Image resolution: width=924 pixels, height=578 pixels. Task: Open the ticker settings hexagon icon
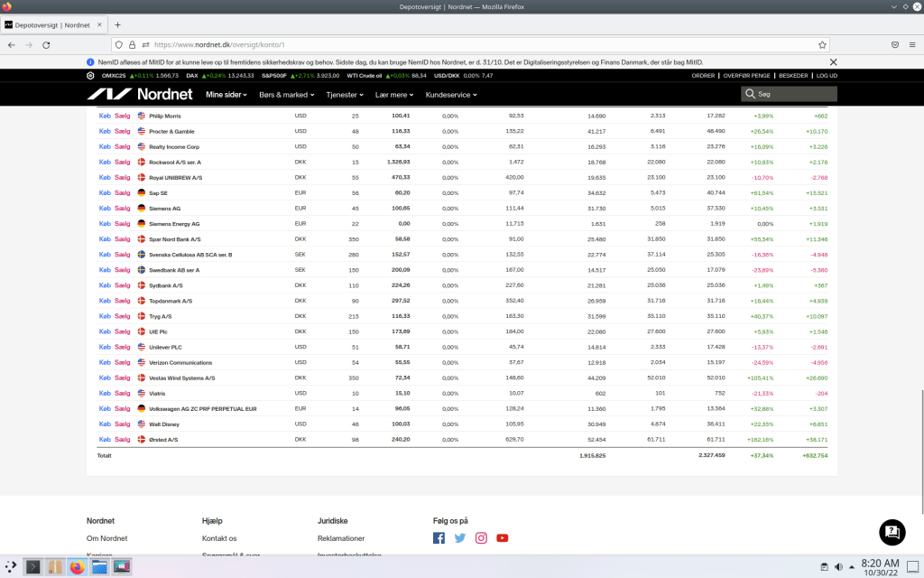coord(90,76)
